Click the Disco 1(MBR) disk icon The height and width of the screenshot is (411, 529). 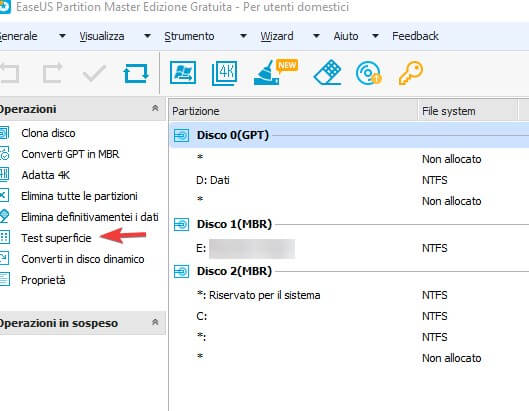[182, 224]
